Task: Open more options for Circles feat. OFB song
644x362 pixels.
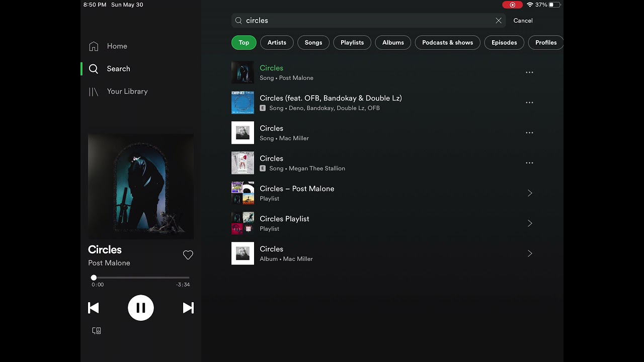Action: click(x=529, y=103)
